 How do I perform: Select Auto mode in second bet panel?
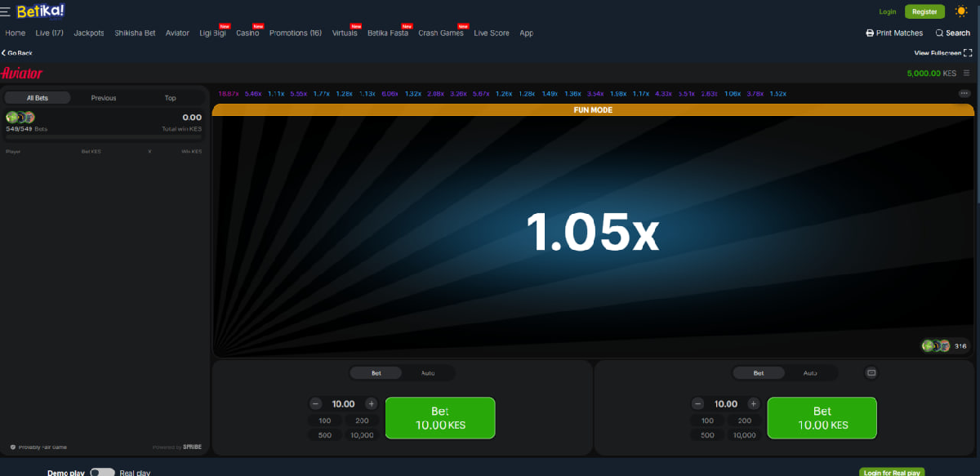point(810,373)
